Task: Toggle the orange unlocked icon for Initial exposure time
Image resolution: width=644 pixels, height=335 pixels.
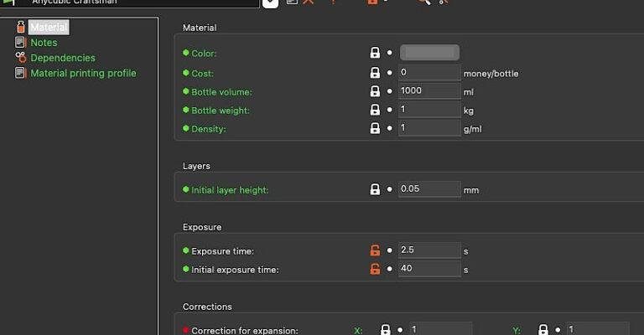Action: (375, 269)
